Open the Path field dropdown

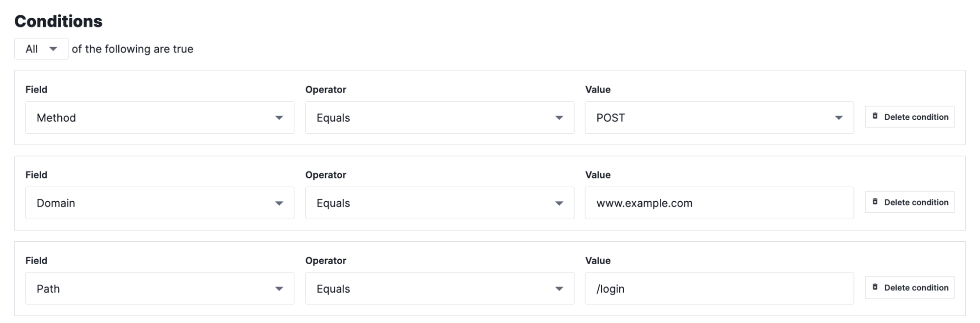pos(159,289)
